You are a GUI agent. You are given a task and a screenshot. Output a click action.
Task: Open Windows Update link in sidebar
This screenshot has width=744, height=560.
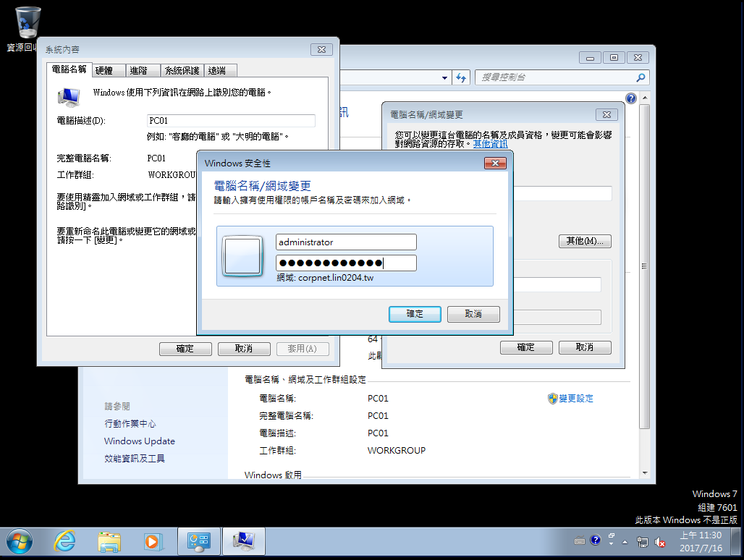click(140, 441)
